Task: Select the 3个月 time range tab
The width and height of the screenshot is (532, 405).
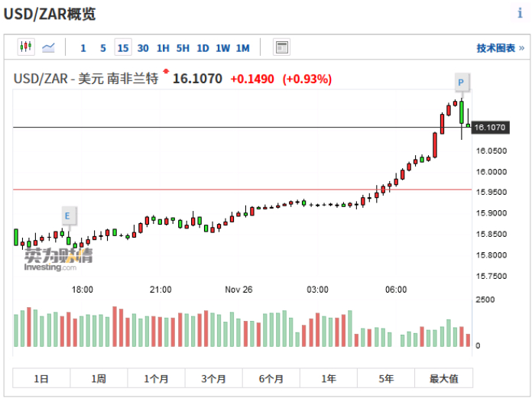Action: (x=213, y=378)
